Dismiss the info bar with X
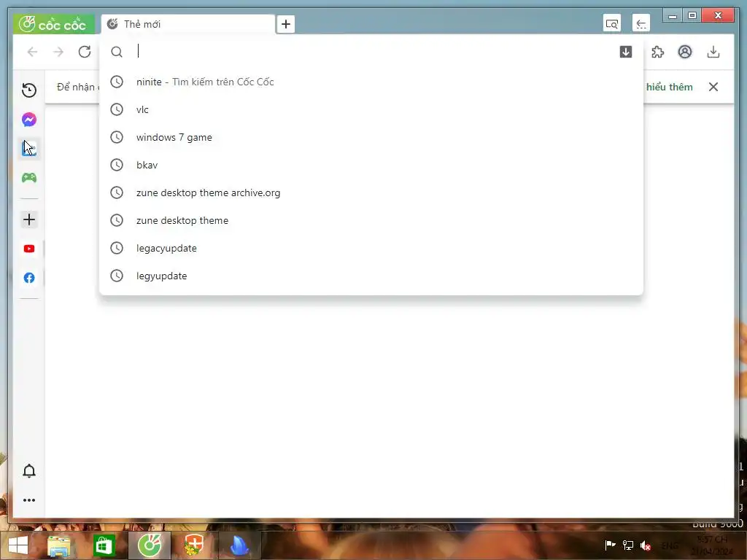Viewport: 747px width, 560px height. click(713, 87)
